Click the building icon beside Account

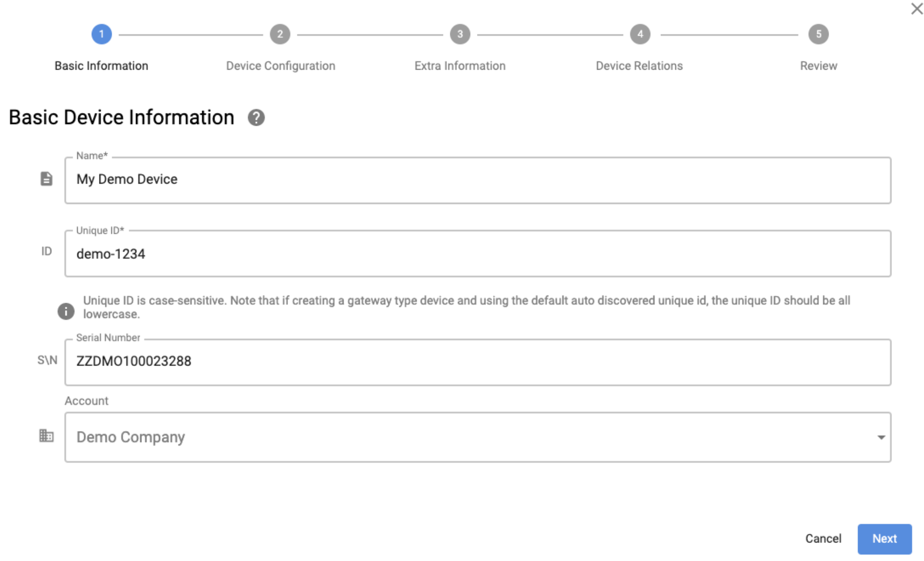tap(46, 436)
